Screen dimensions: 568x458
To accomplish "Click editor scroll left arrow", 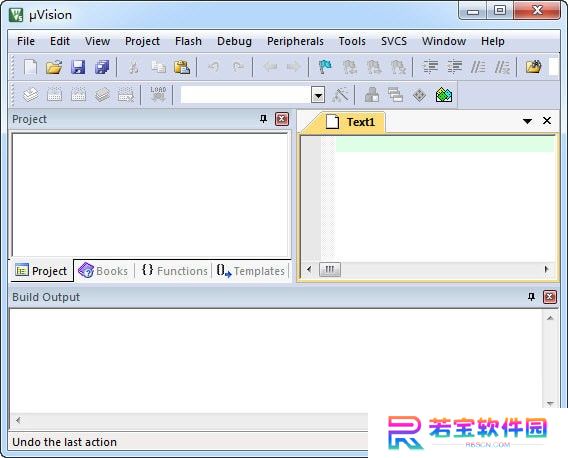I will (309, 269).
